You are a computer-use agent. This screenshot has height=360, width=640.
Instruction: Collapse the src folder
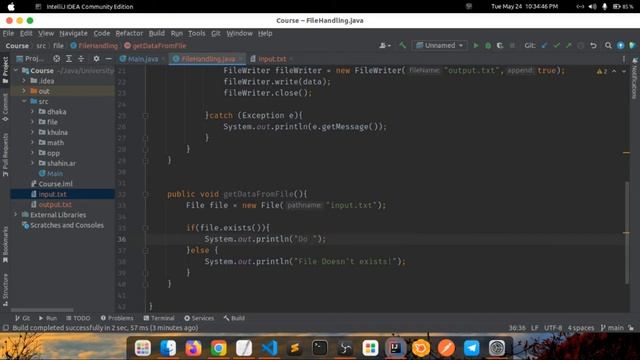point(24,101)
